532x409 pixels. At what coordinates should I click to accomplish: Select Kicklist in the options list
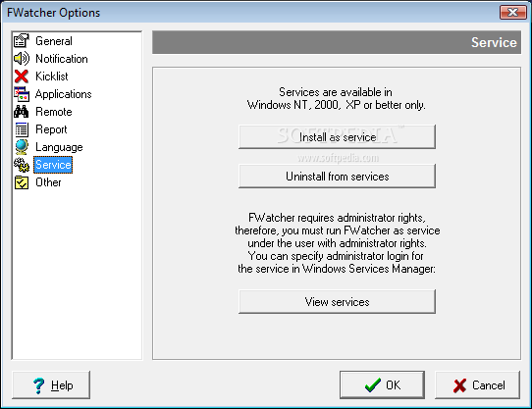tap(52, 77)
